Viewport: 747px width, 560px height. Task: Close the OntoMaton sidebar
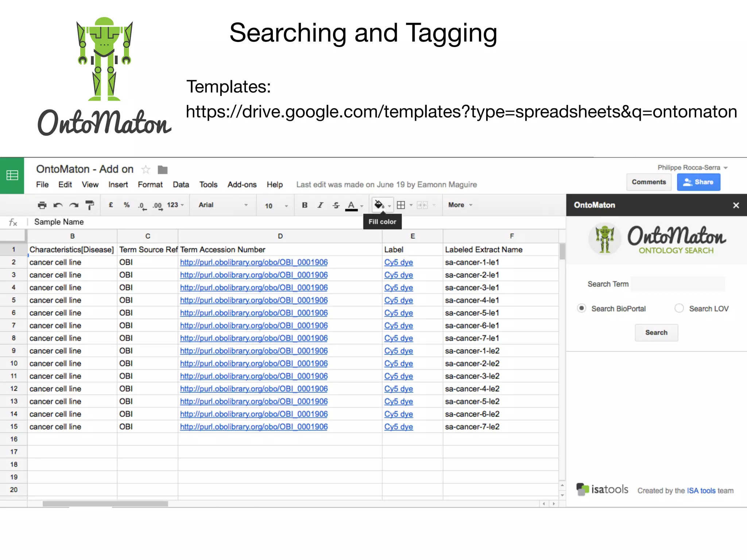click(x=736, y=205)
